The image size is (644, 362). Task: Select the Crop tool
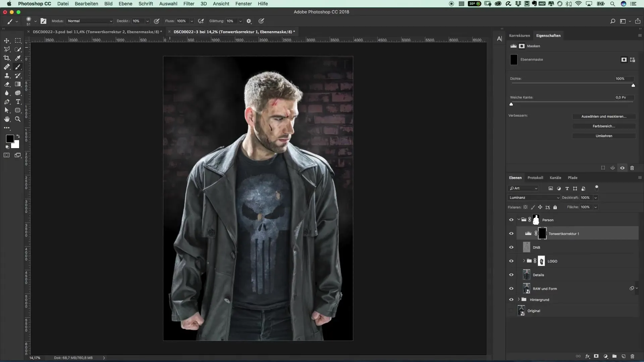[7, 58]
